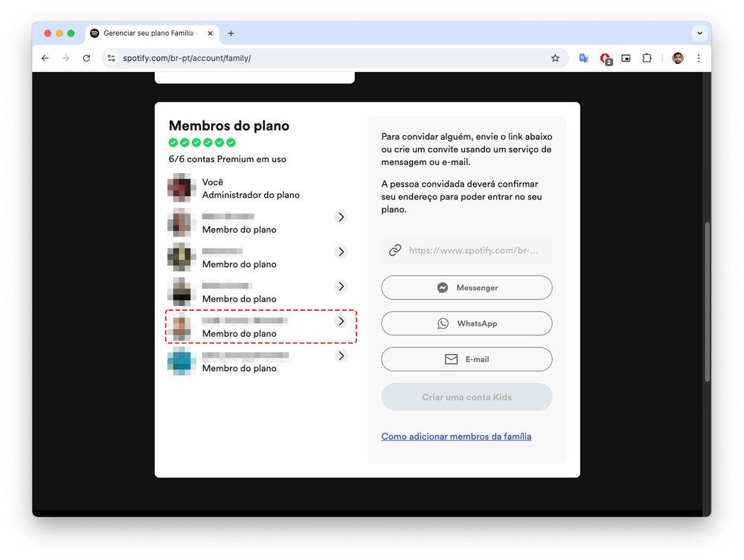The image size is (744, 560).
Task: Expand the first plan member's chevron
Action: click(341, 217)
